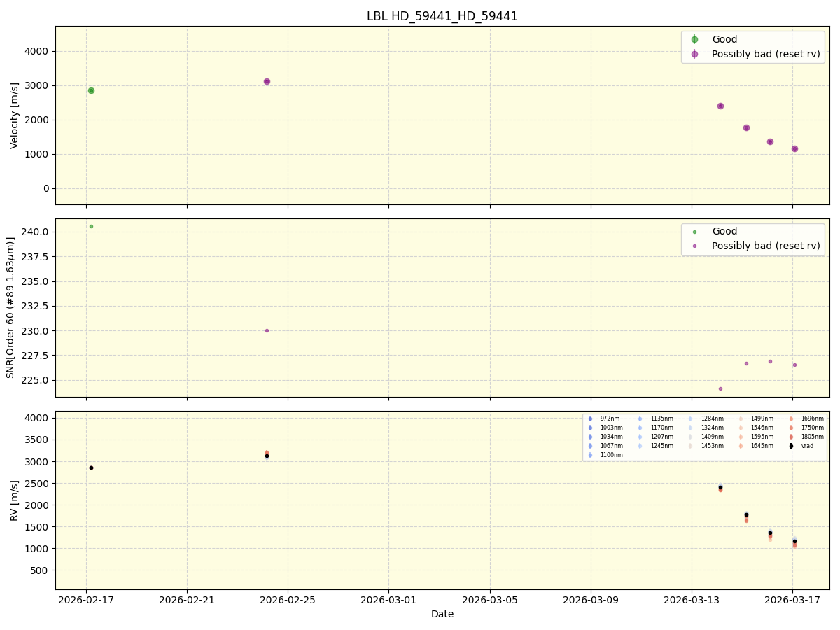This screenshot has height=630, width=840.
Task: Select the 1453nm legend entry
Action: pos(691,445)
